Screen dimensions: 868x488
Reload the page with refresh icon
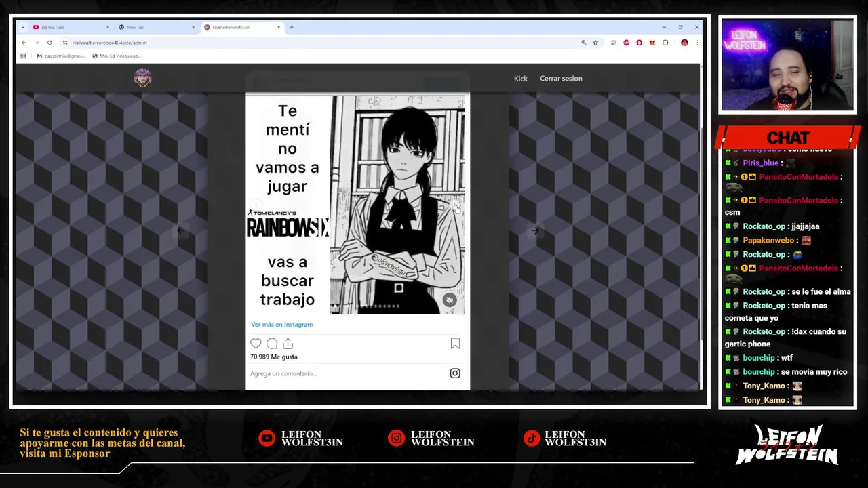(x=50, y=43)
